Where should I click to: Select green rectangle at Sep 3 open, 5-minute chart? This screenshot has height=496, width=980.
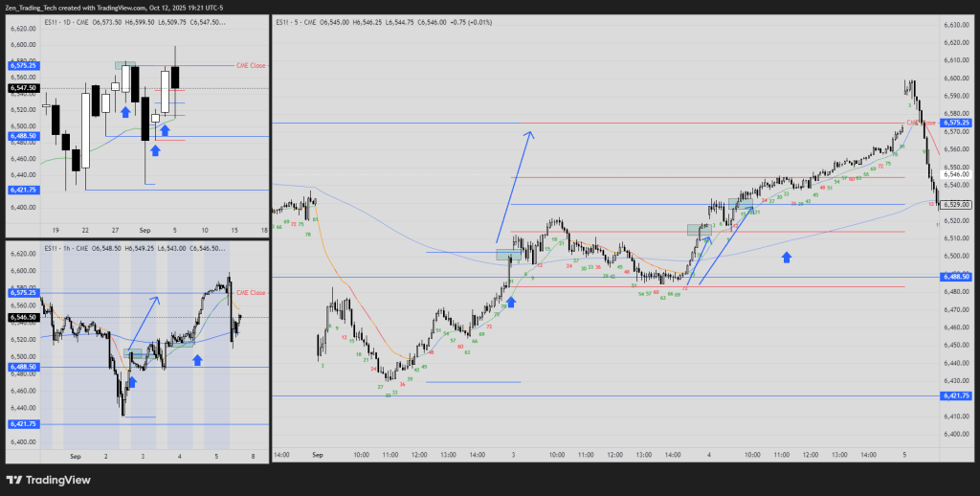(509, 255)
